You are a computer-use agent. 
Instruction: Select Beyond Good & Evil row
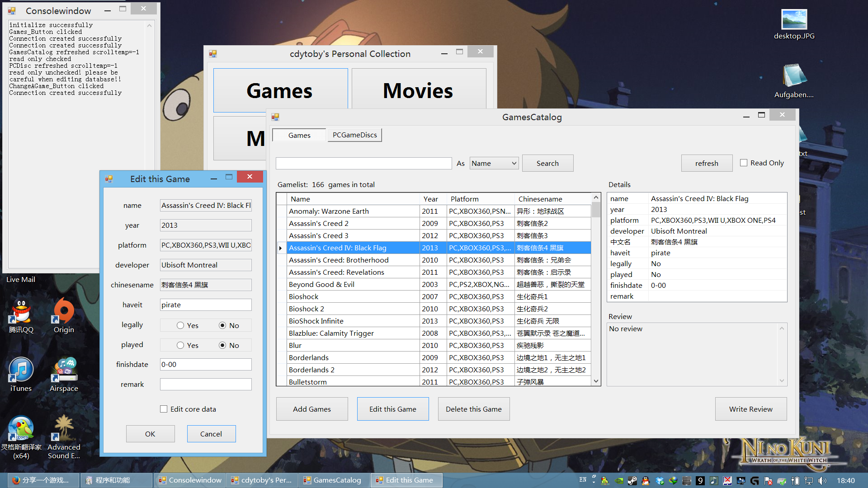pyautogui.click(x=434, y=284)
